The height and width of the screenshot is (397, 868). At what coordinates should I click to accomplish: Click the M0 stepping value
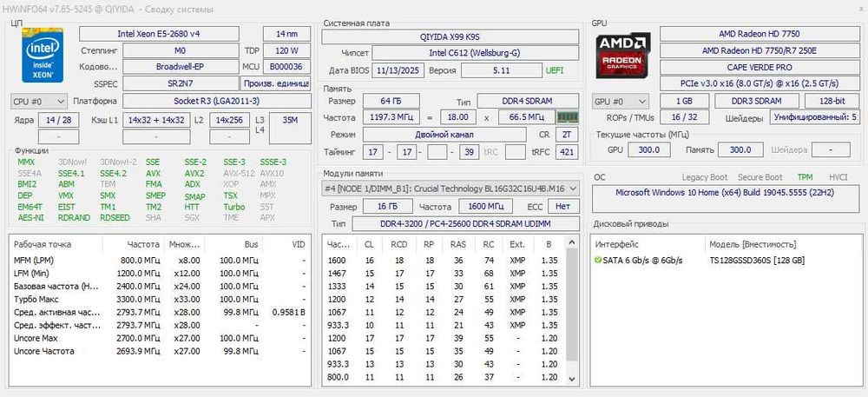tap(181, 51)
